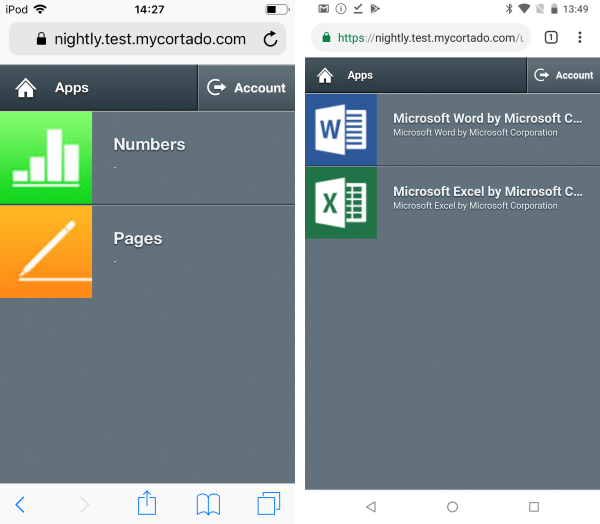Tap the 13:49 clock on Android
This screenshot has width=600, height=524.
pos(576,9)
